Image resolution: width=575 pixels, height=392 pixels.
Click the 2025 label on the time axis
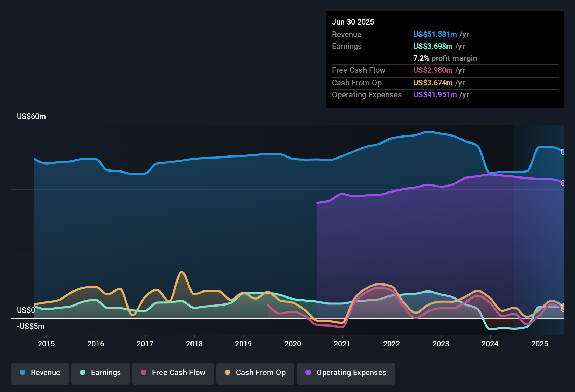click(540, 344)
